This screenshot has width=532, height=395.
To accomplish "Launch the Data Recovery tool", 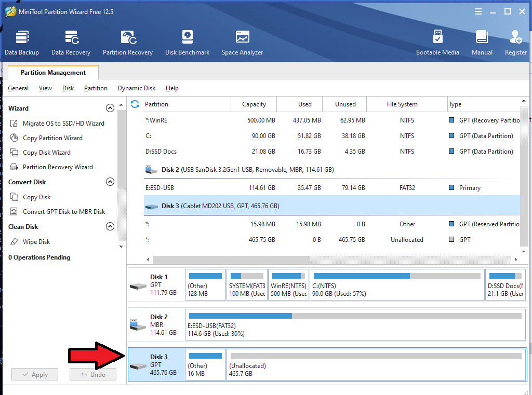I will pyautogui.click(x=71, y=43).
